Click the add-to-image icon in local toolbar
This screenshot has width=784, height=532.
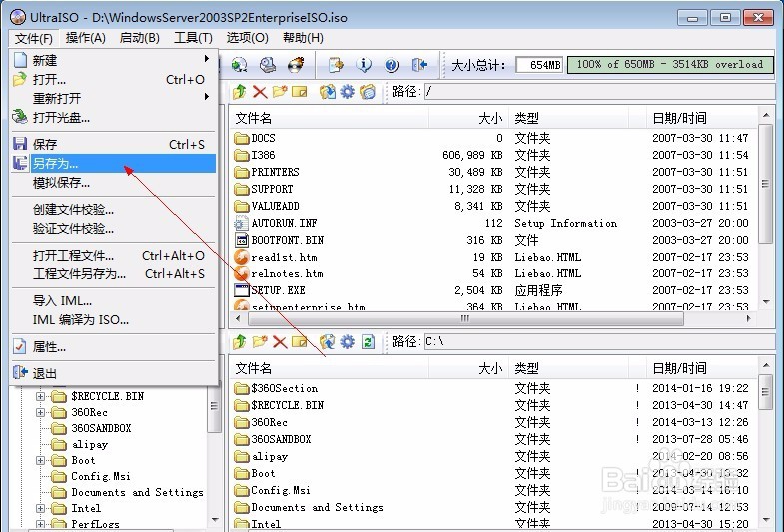327,342
